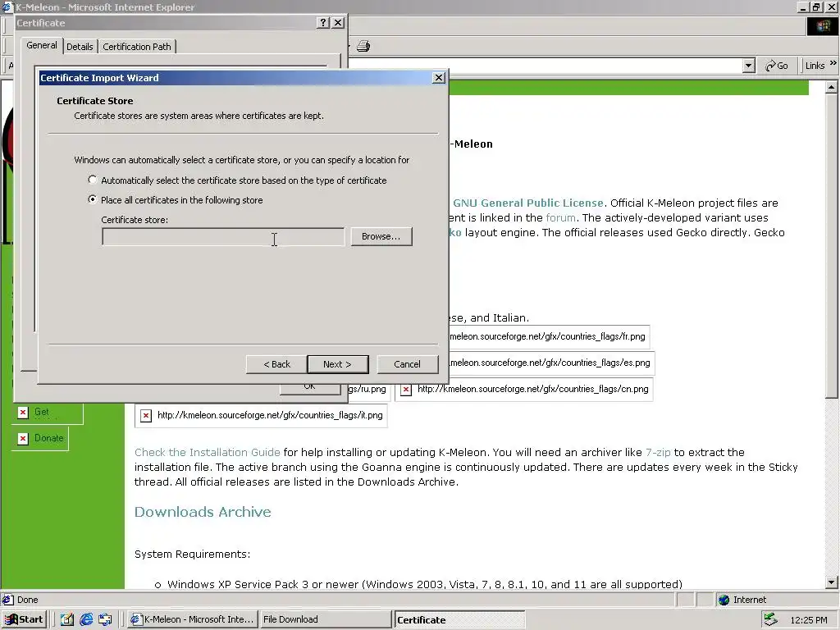Viewport: 840px width, 630px height.
Task: Click the Downloads Archive heading
Action: pyautogui.click(x=203, y=512)
